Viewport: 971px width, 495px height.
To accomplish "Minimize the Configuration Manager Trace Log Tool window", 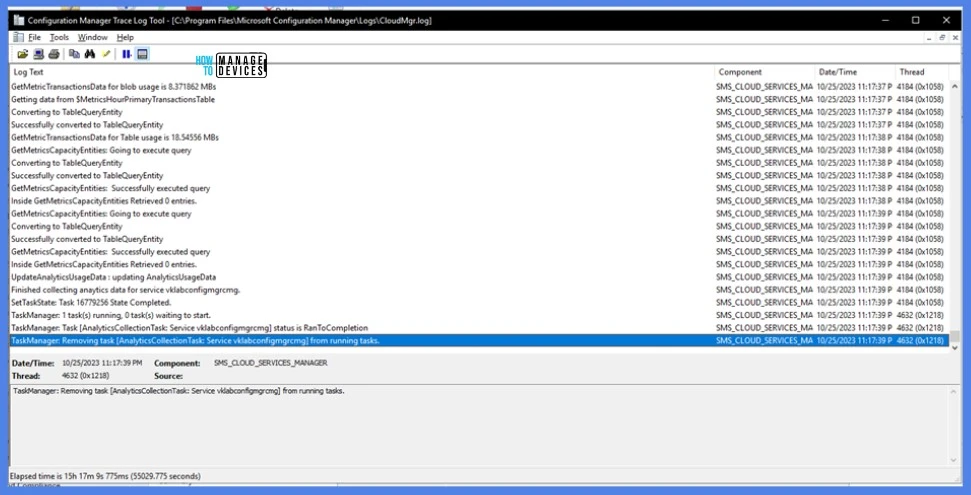I will click(885, 20).
